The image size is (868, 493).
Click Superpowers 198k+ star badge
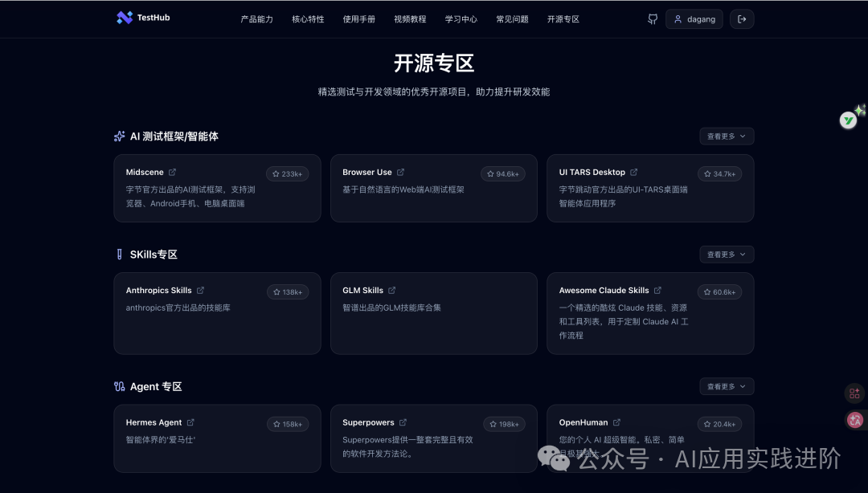tap(504, 425)
